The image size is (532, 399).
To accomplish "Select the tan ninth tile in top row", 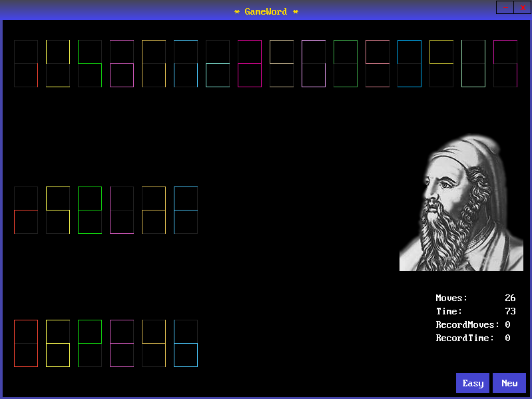I will [x=282, y=63].
